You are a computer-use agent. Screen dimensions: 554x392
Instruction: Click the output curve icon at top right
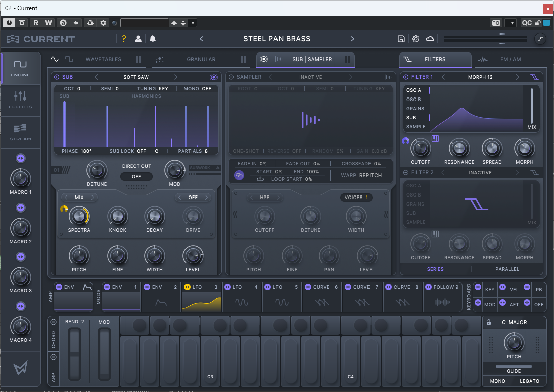pos(540,39)
